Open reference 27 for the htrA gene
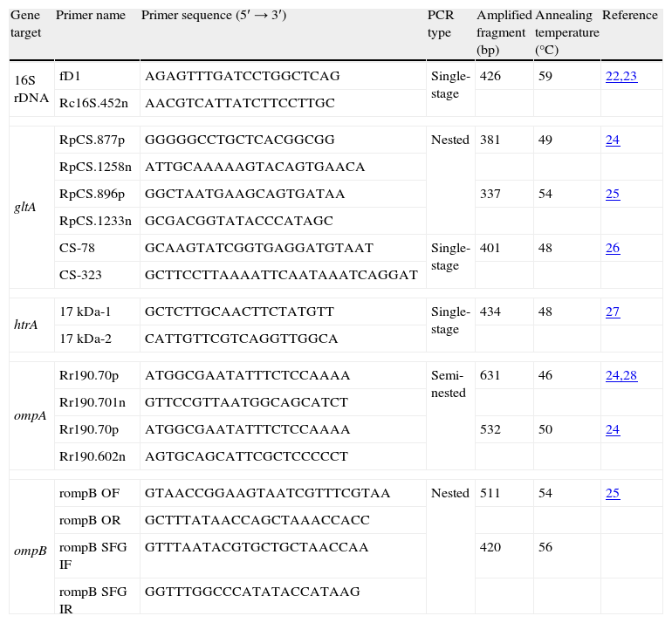Screen dimensions: 672x623 pyautogui.click(x=612, y=311)
